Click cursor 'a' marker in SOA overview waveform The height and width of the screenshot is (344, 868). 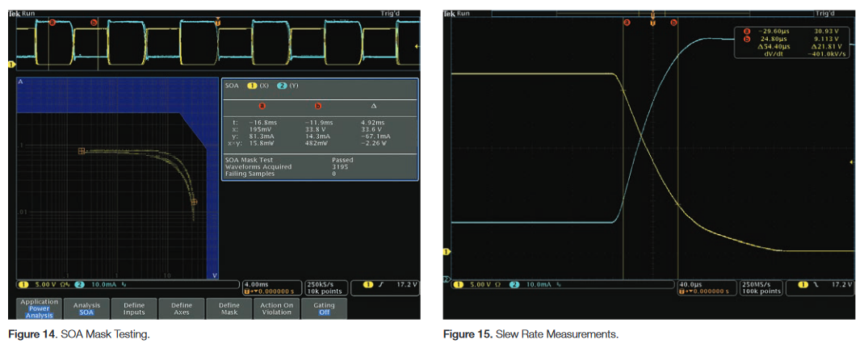click(53, 23)
